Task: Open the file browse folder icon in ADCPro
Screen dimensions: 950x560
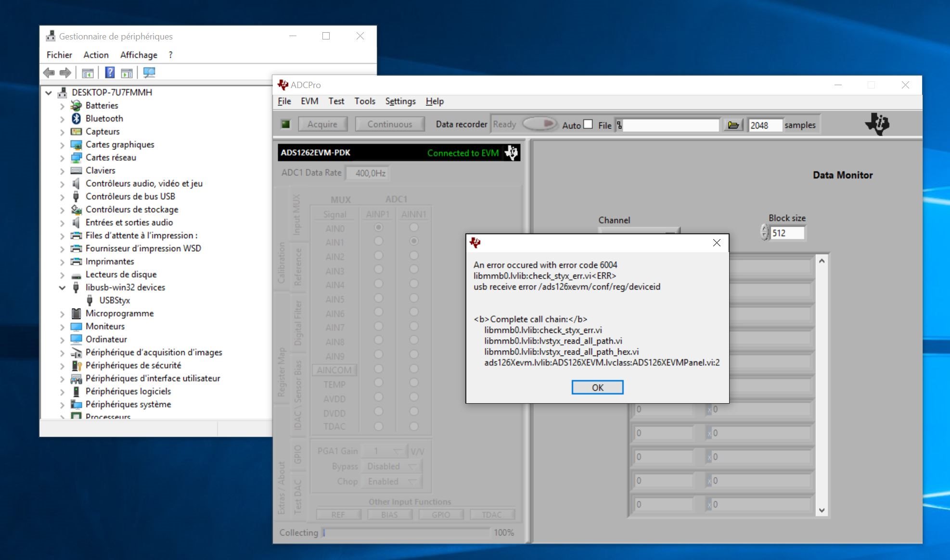Action: coord(733,125)
